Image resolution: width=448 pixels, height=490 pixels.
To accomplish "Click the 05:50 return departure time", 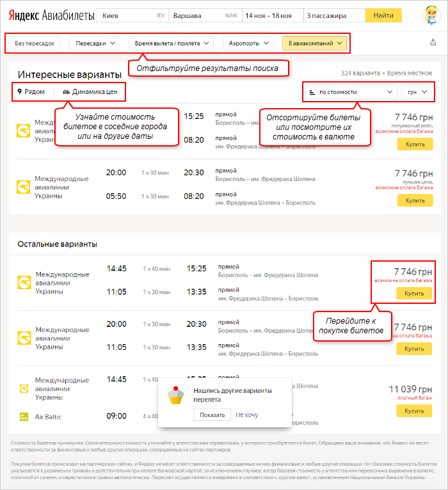I will pos(116,196).
